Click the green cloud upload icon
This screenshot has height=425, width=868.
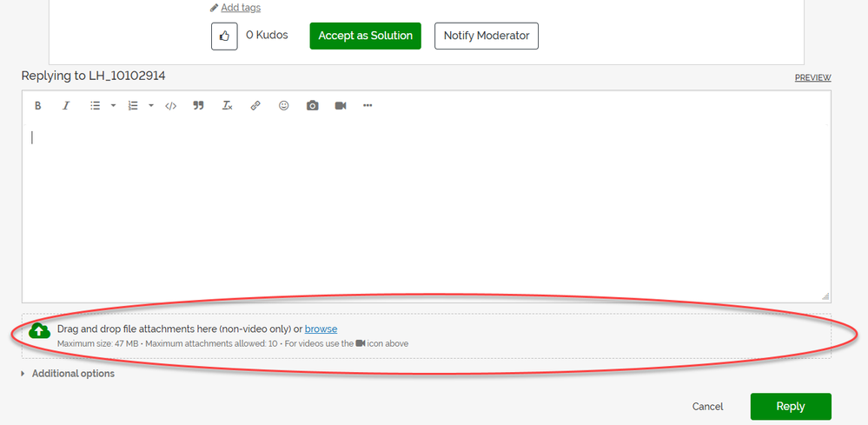pos(39,330)
